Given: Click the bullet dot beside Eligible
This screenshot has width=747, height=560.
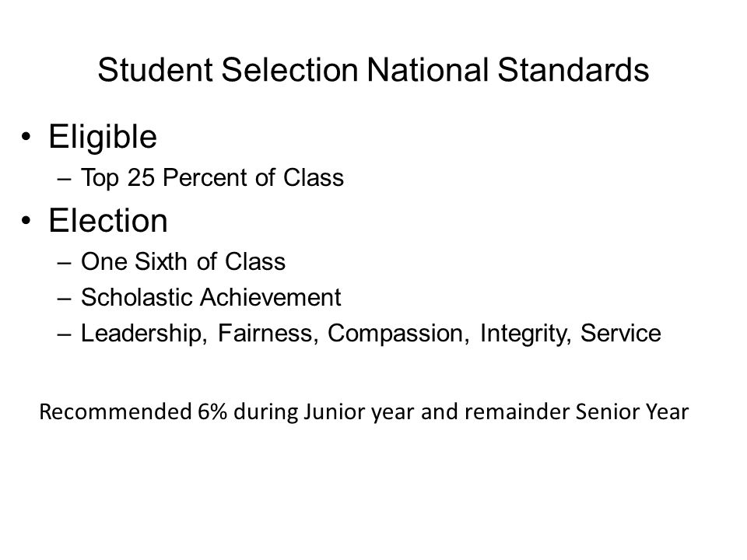Looking at the screenshot, I should point(26,138).
